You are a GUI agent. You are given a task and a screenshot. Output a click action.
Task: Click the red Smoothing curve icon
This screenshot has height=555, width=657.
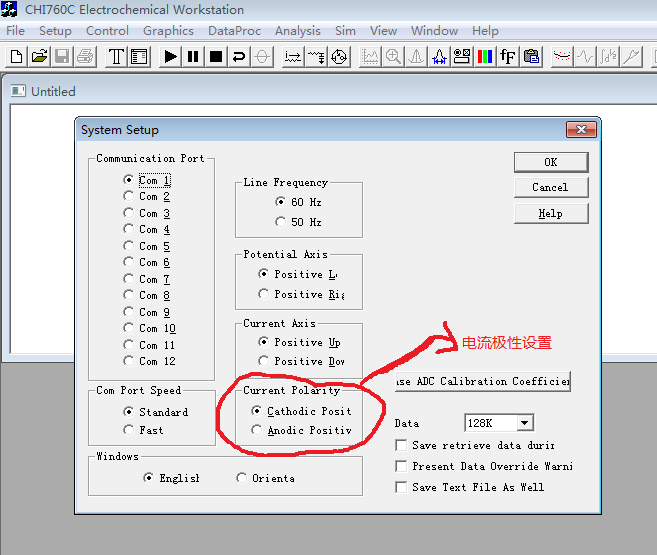(x=562, y=56)
